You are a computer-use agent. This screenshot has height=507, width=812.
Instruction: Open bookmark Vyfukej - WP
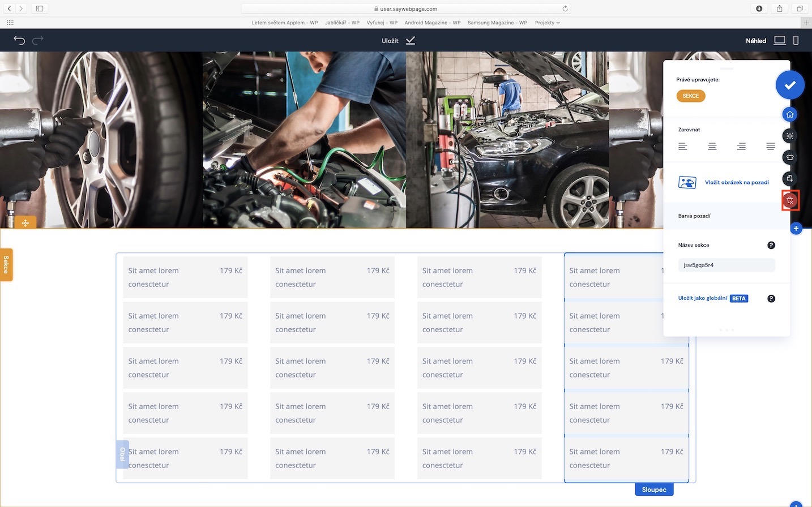pos(382,23)
